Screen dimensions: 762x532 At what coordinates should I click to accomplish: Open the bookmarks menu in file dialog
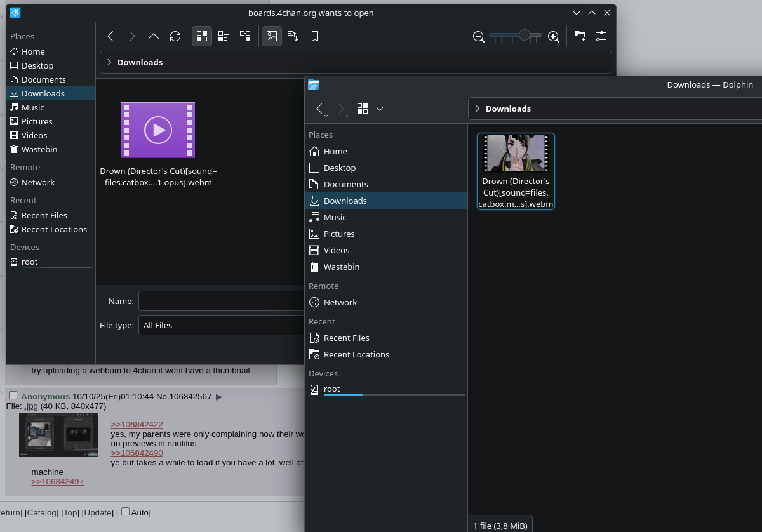[314, 37]
